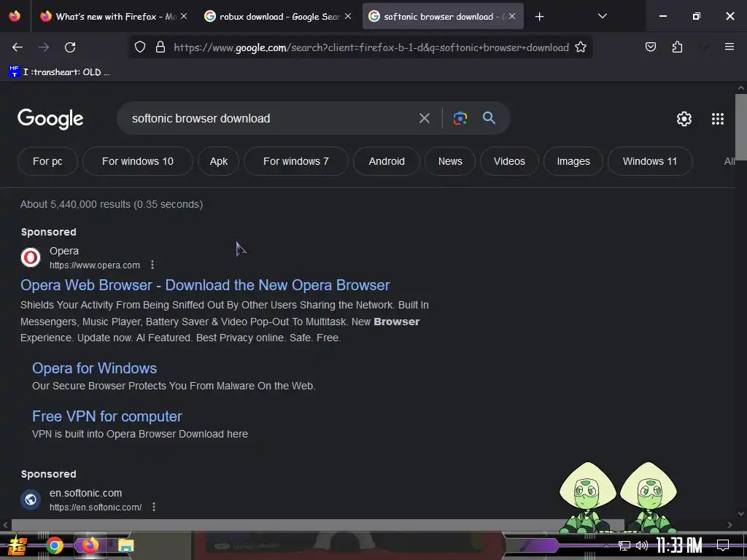
Task: Open the Start menu button
Action: click(x=18, y=545)
